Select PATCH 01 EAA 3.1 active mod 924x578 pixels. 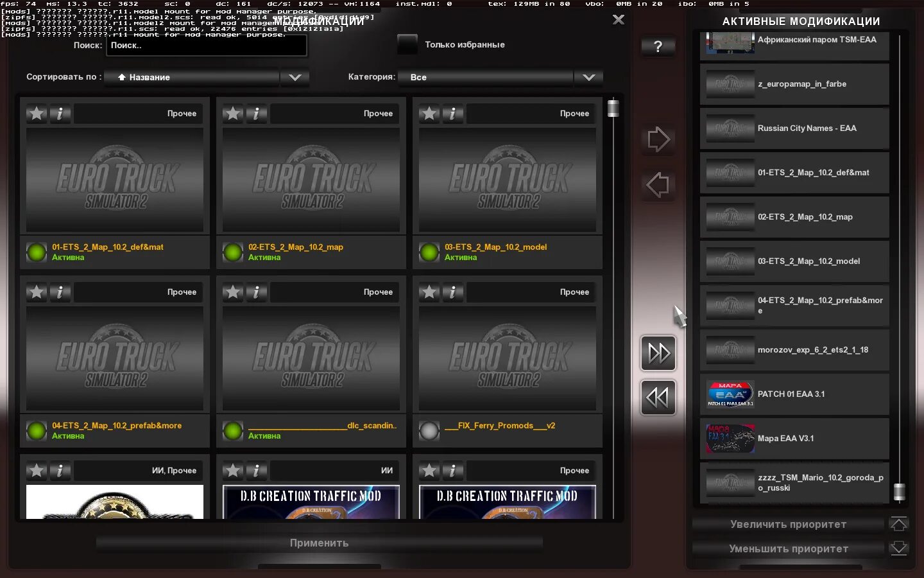(x=794, y=394)
